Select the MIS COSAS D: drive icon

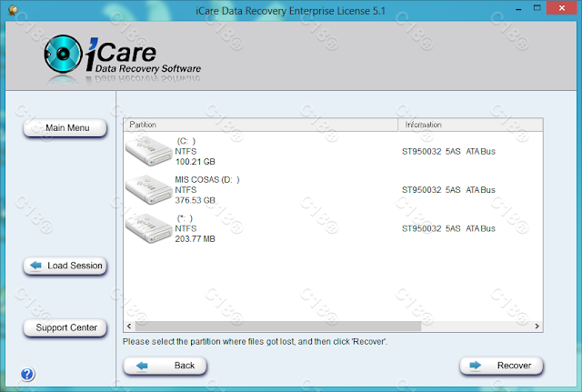[148, 189]
